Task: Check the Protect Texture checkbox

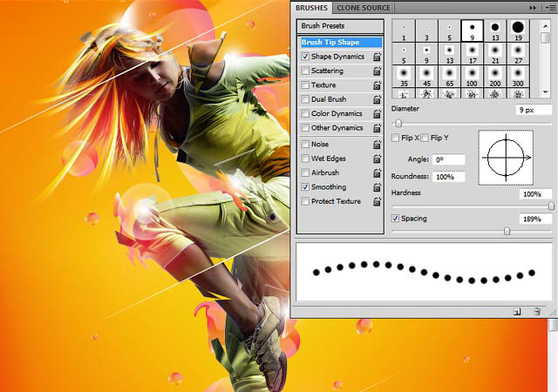Action: click(x=305, y=201)
